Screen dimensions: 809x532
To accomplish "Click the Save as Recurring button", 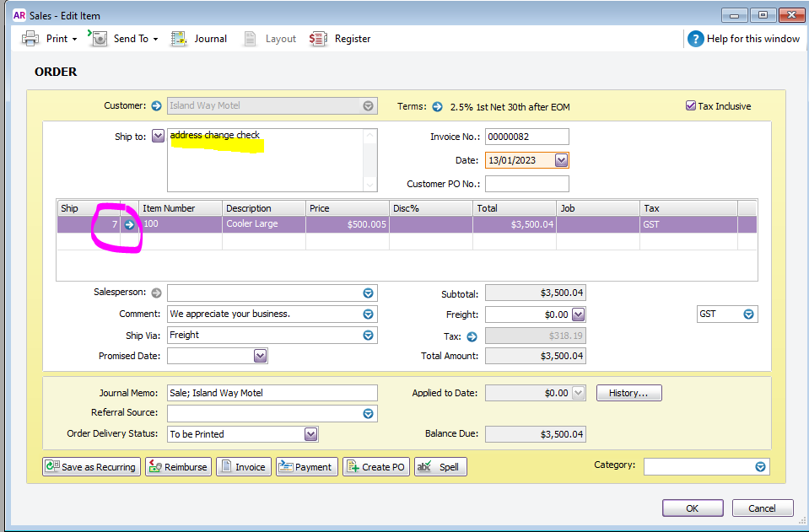I will point(90,467).
